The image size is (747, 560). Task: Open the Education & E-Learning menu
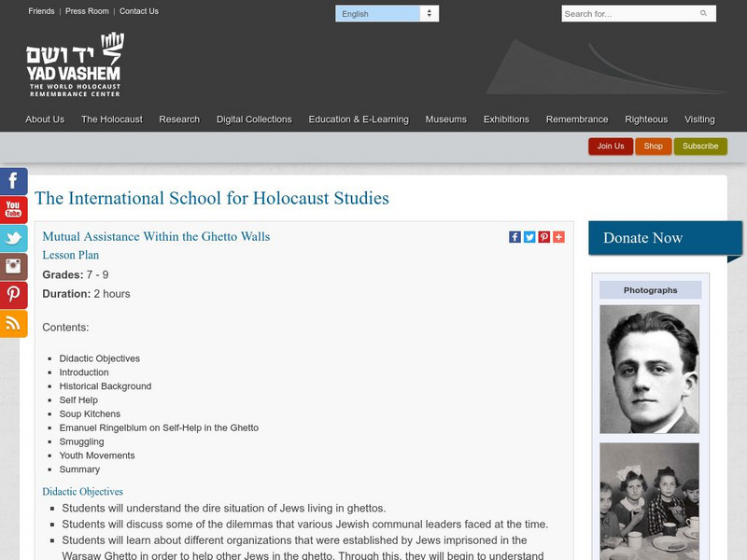pos(359,119)
